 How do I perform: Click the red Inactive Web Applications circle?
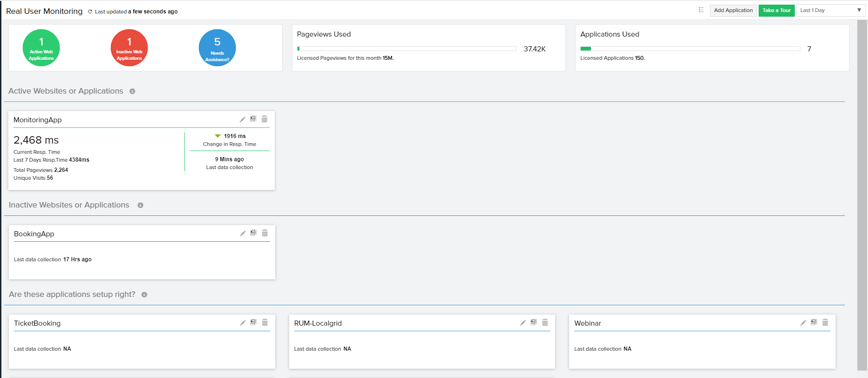[129, 48]
